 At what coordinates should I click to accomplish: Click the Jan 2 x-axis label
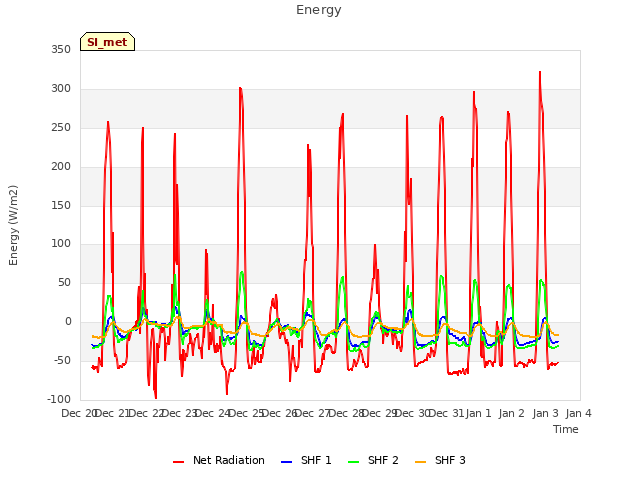512,413
